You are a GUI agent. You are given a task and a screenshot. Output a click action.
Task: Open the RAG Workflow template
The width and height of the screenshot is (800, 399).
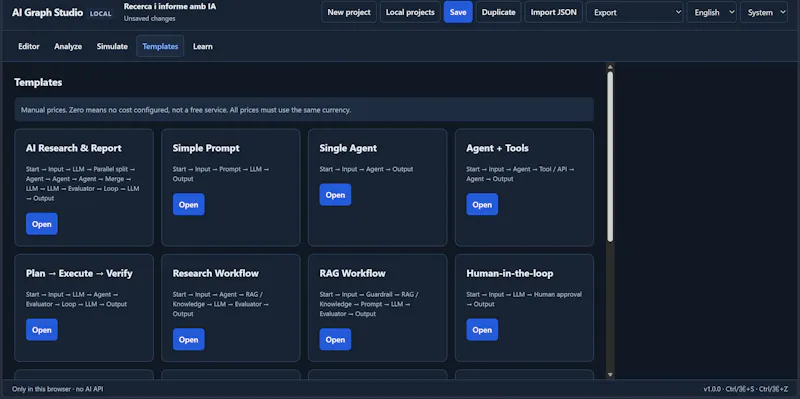click(x=335, y=339)
